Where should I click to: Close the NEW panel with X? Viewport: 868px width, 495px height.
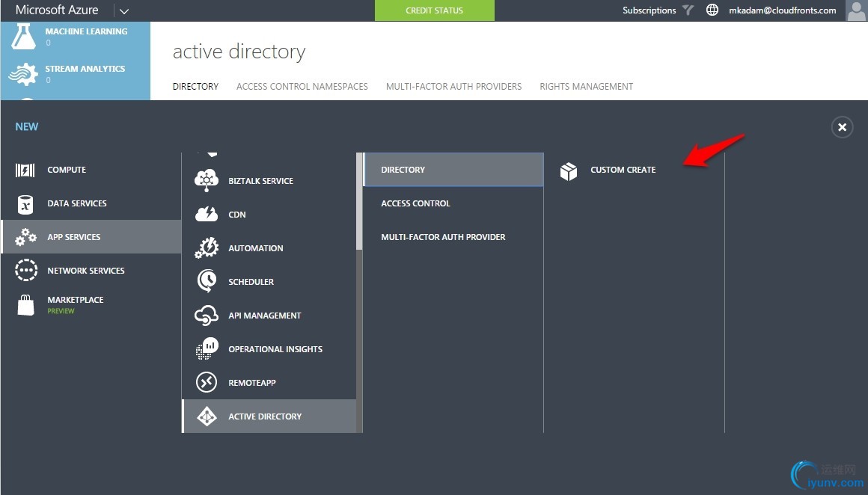[x=842, y=127]
